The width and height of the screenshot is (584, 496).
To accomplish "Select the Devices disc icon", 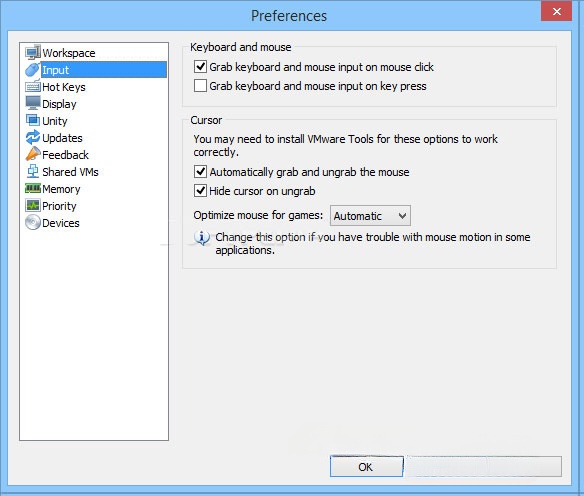I will (33, 222).
